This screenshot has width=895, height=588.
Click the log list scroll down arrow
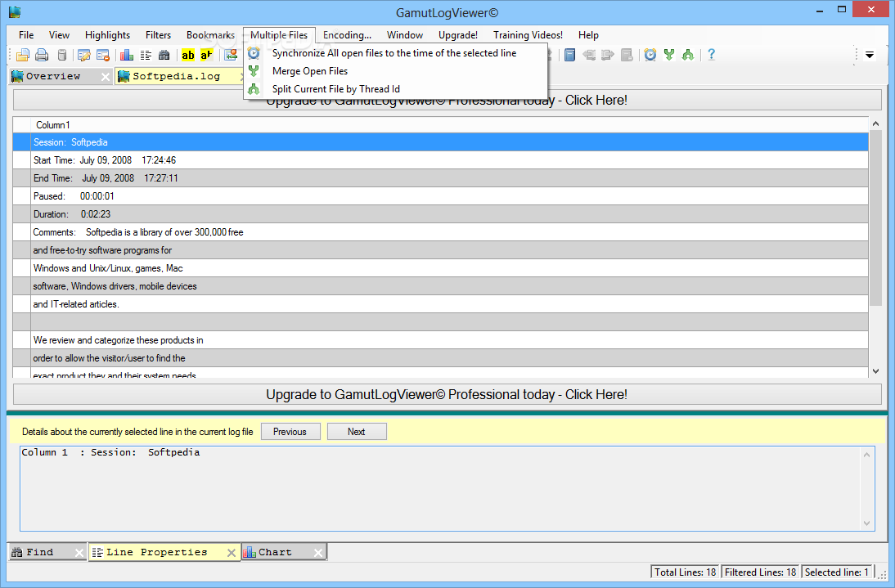pos(876,371)
